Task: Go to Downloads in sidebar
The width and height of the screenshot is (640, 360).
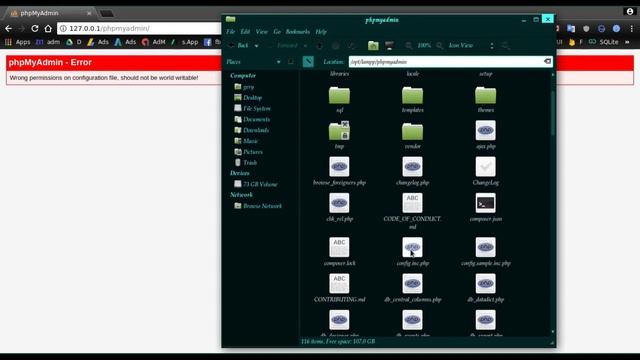Action: coord(251,130)
